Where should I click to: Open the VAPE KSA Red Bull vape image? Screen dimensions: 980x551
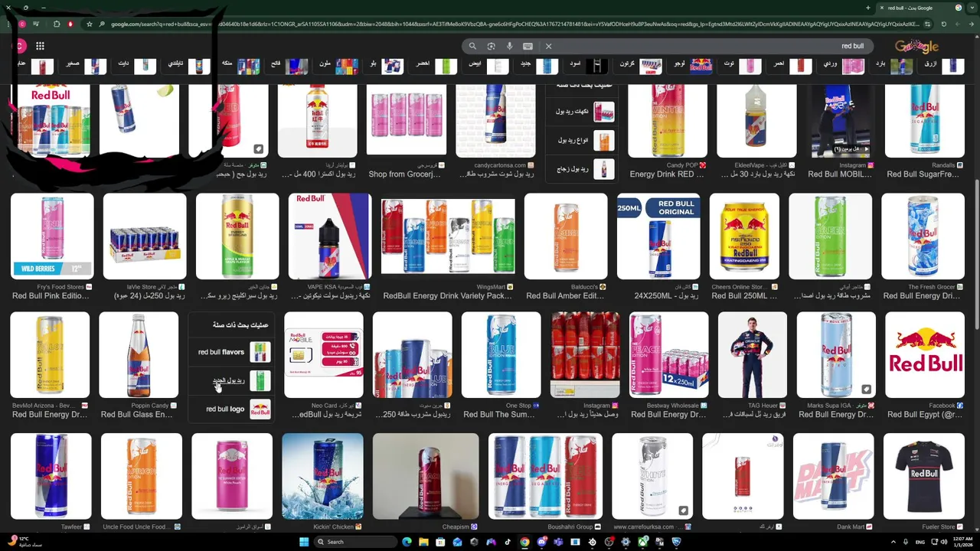pyautogui.click(x=330, y=236)
